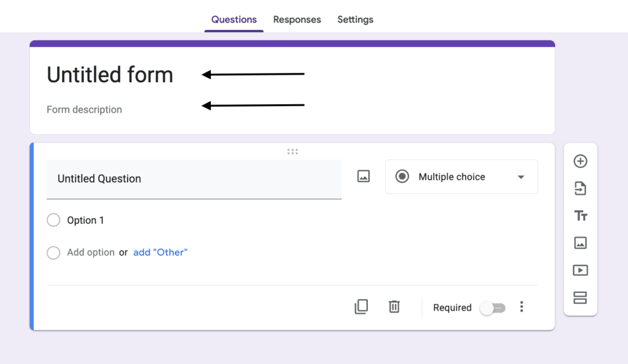Click the Import questions icon

click(x=580, y=188)
